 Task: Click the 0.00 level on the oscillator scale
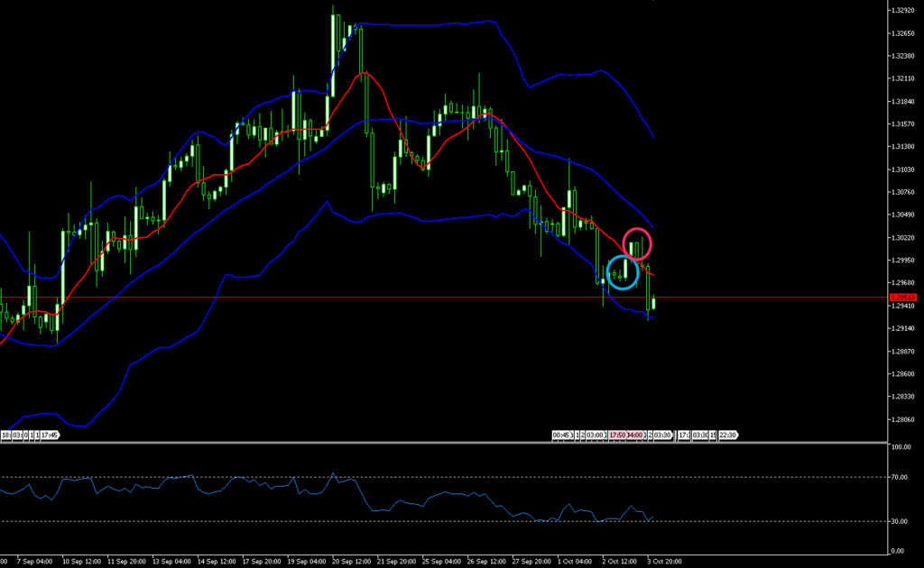point(898,551)
